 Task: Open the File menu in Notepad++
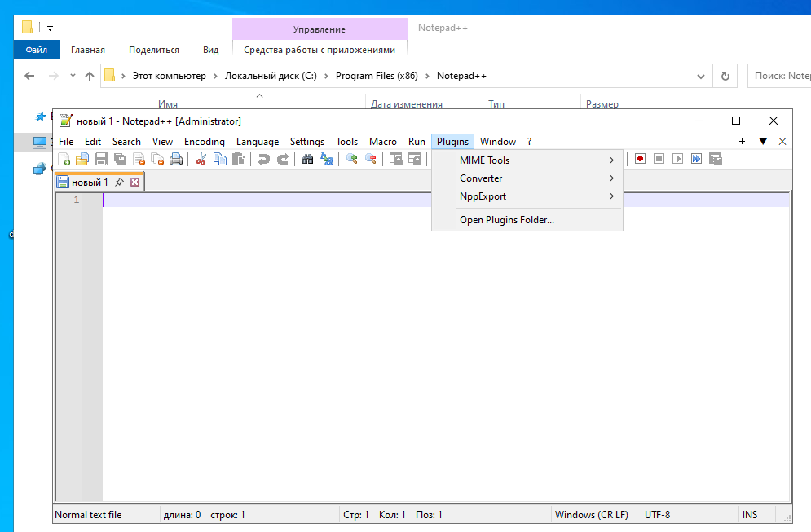(66, 142)
